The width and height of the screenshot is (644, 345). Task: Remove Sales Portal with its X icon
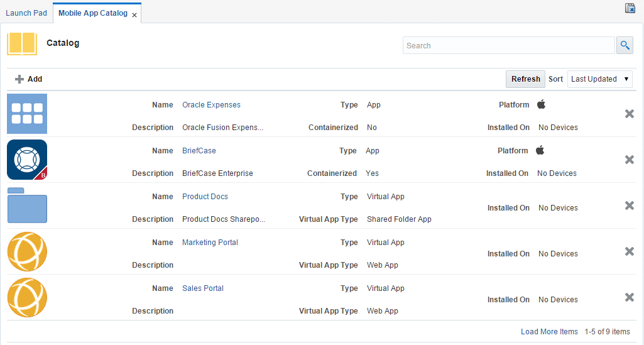(629, 297)
